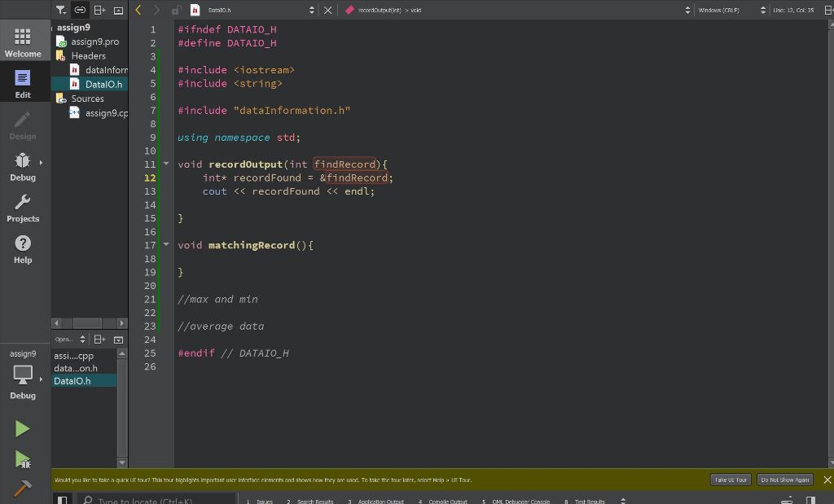Open the Debug mode in left sidebar

point(23,165)
